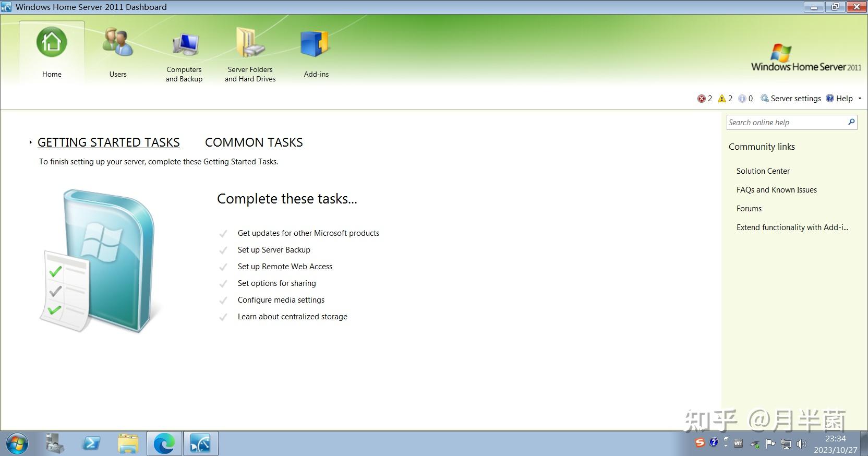Viewport: 868px width, 456px height.
Task: Open the network tray icon
Action: coord(786,444)
